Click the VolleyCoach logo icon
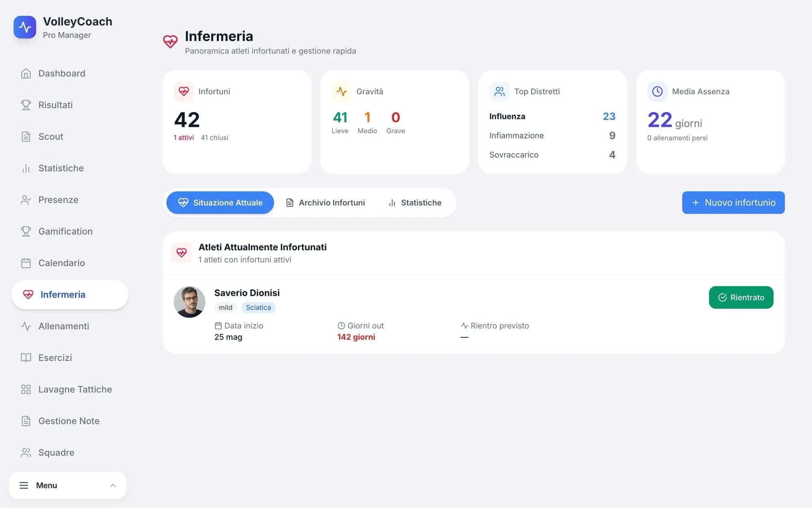 [25, 27]
